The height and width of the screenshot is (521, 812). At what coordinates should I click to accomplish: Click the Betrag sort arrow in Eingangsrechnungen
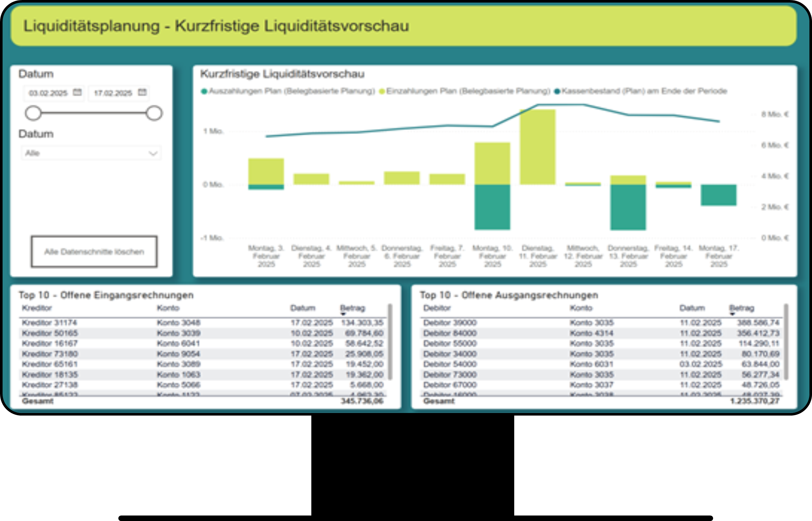[343, 314]
